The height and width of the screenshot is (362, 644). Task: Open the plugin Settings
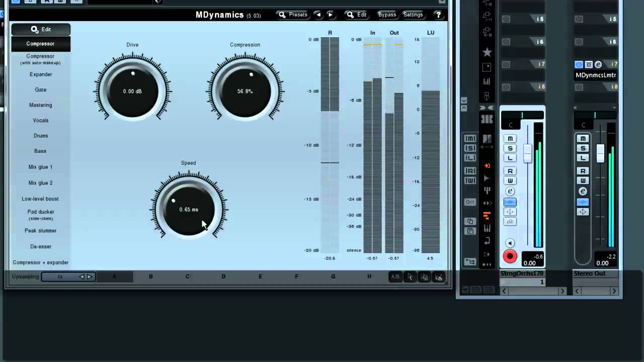413,15
